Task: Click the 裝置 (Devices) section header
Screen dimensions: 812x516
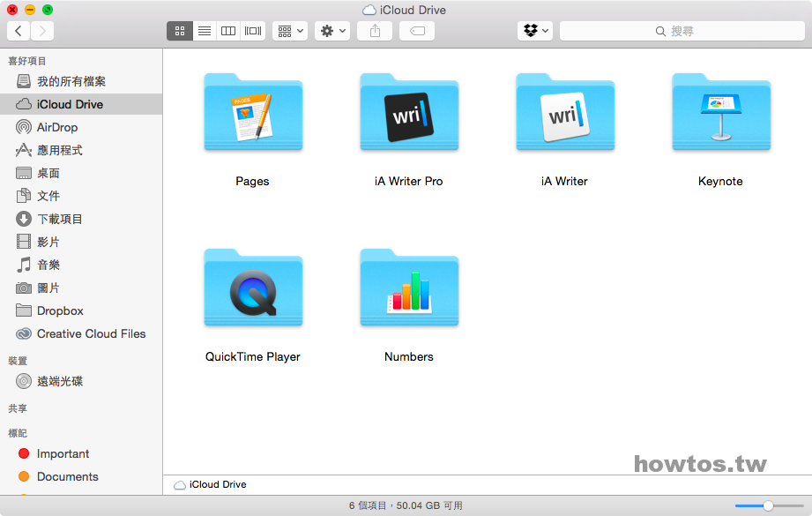Action: [x=18, y=361]
